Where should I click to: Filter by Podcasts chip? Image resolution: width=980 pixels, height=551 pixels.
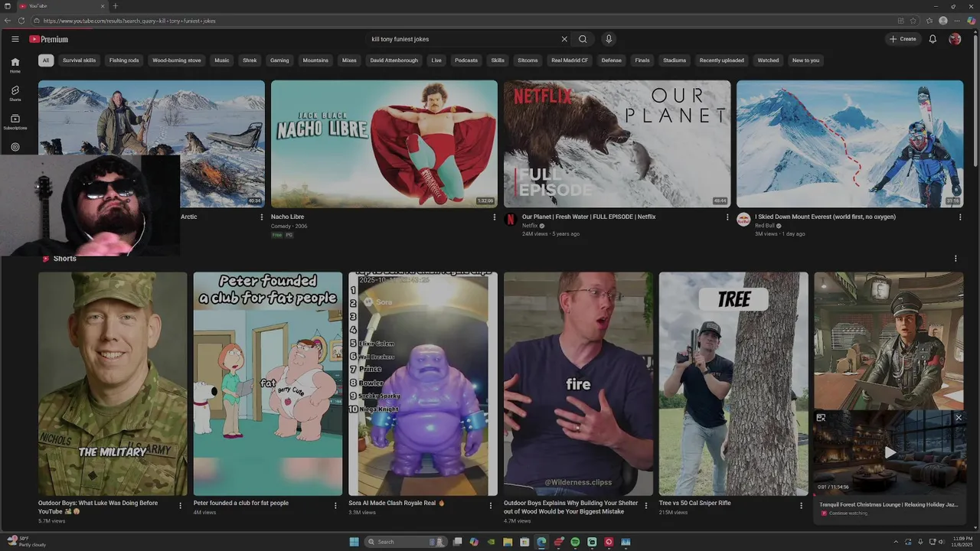click(466, 60)
